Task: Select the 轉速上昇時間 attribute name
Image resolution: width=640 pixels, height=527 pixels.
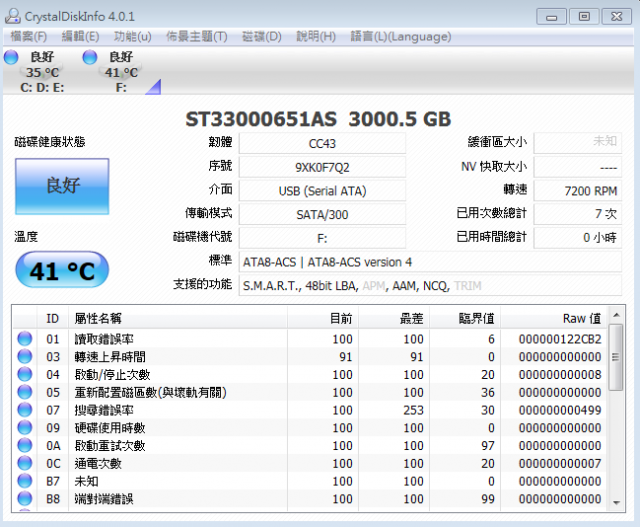Action: (x=110, y=357)
